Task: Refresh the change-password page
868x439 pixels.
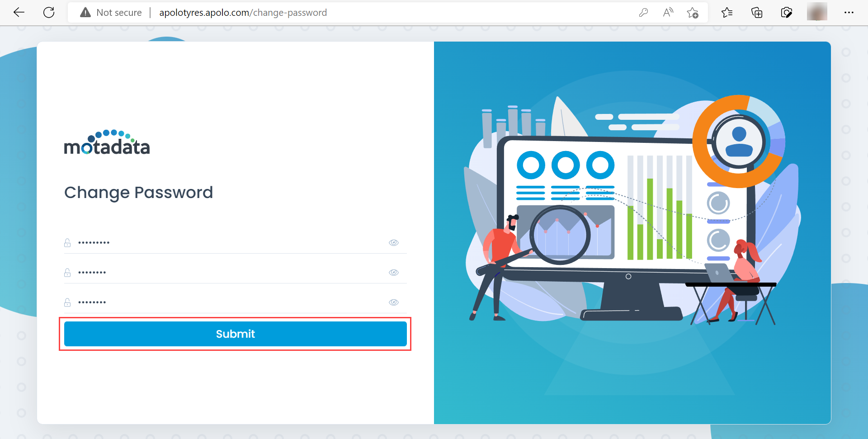Action: [x=49, y=13]
